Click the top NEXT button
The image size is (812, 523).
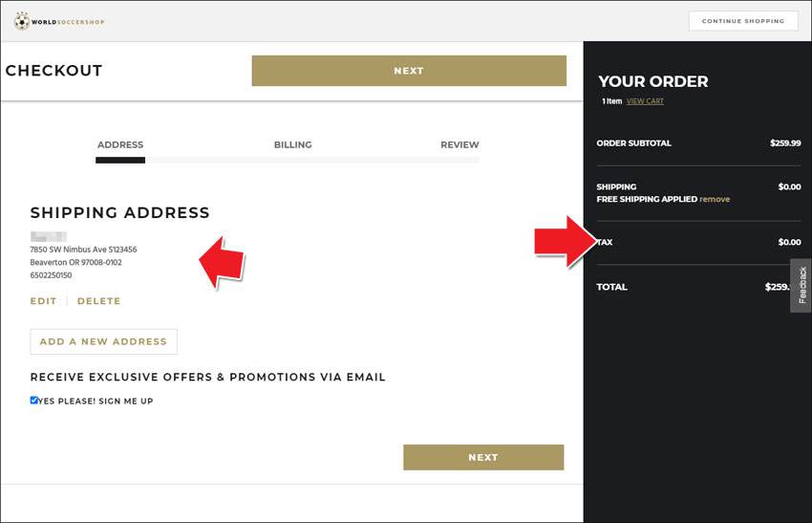pos(409,71)
